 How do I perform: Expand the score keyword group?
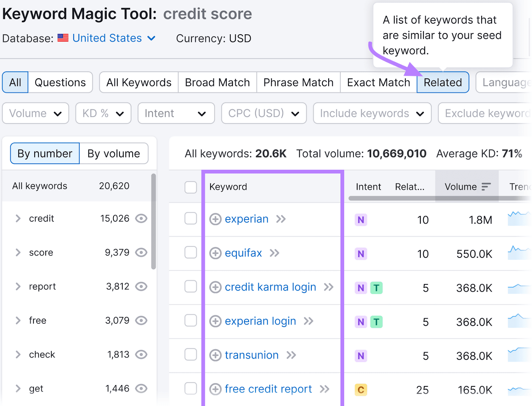click(x=18, y=253)
